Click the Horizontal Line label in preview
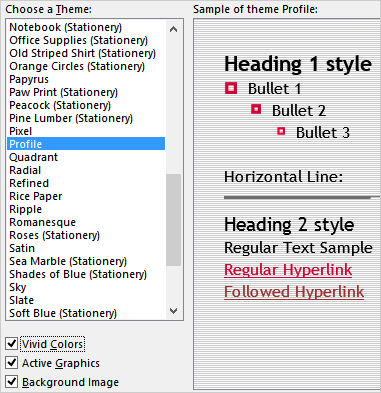Screen dimensions: 381x393 (283, 177)
